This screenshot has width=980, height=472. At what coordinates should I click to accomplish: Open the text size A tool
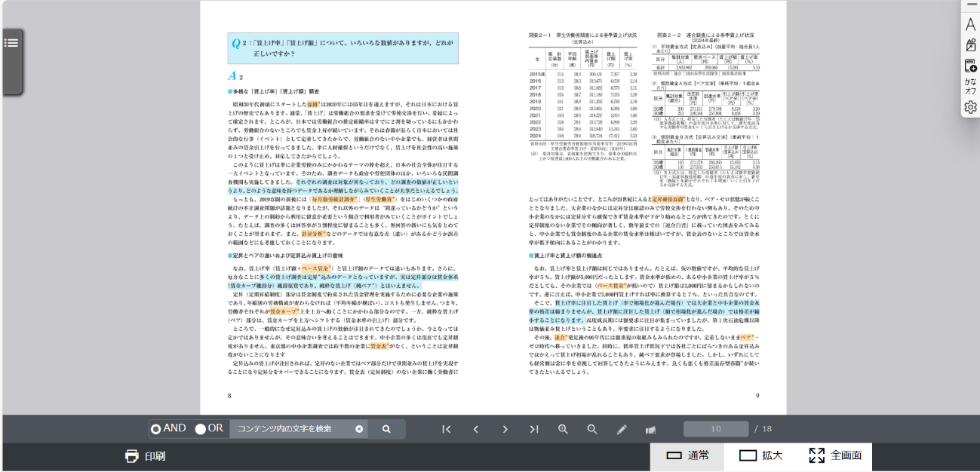[x=971, y=25]
